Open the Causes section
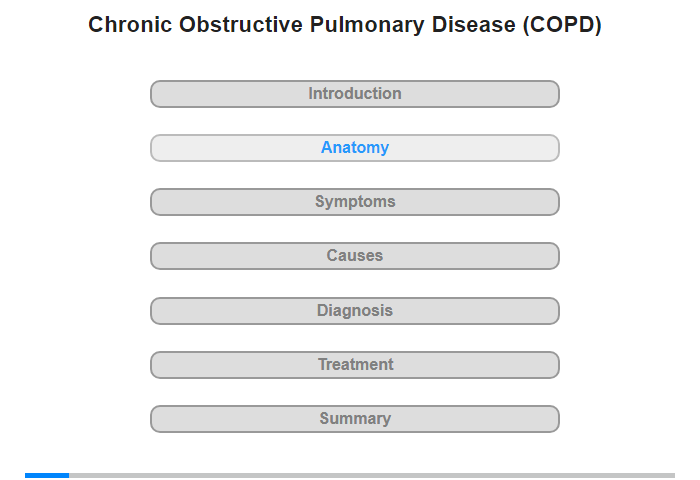Screen dimensions: 700x480 pos(355,256)
